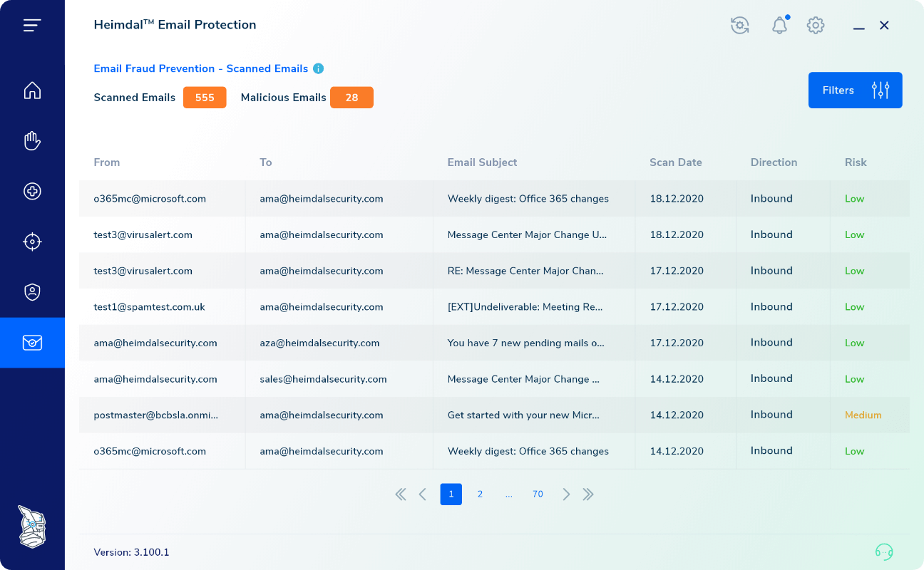Sort by From column header
924x570 pixels.
click(x=107, y=162)
